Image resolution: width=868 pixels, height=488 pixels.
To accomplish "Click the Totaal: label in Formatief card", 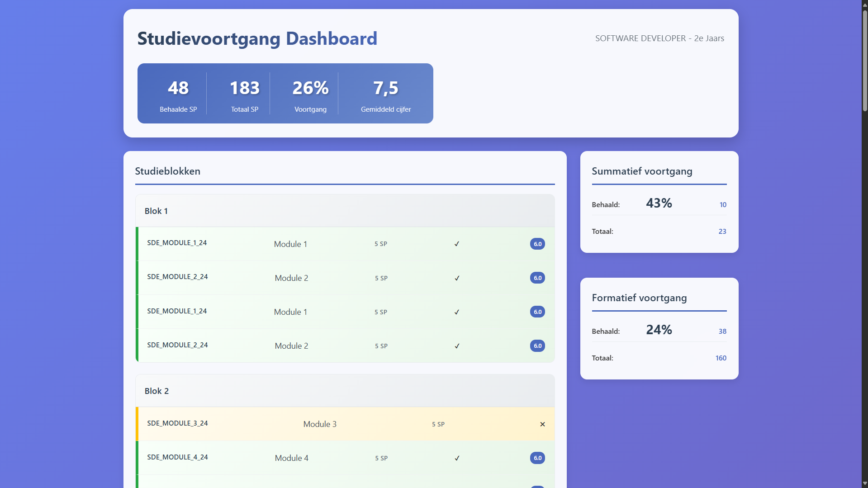I will (x=602, y=358).
